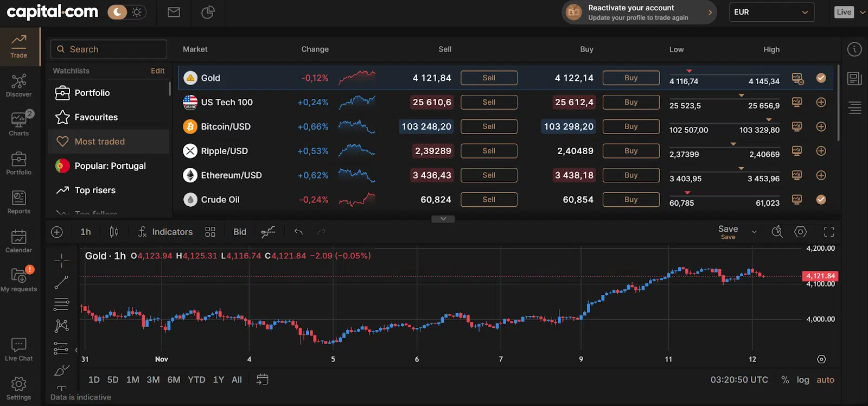
Task: Click the Search input field
Action: 108,49
